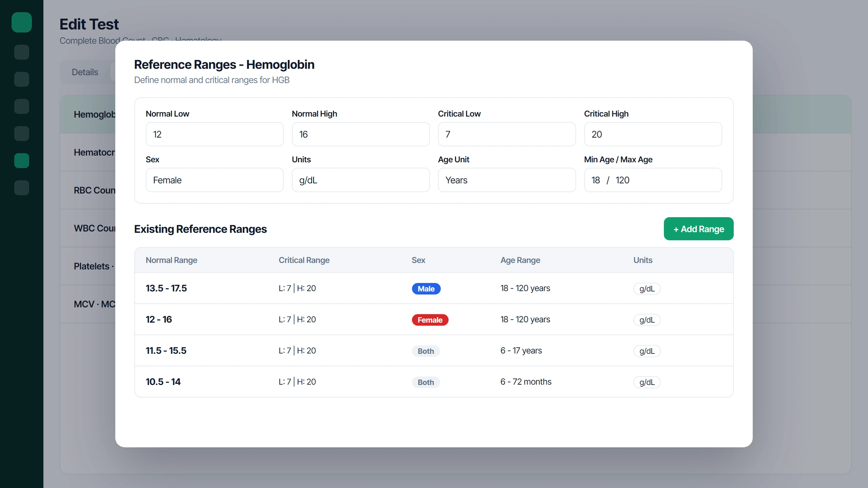Select the Hemoglobin row in the background list

click(x=88, y=115)
